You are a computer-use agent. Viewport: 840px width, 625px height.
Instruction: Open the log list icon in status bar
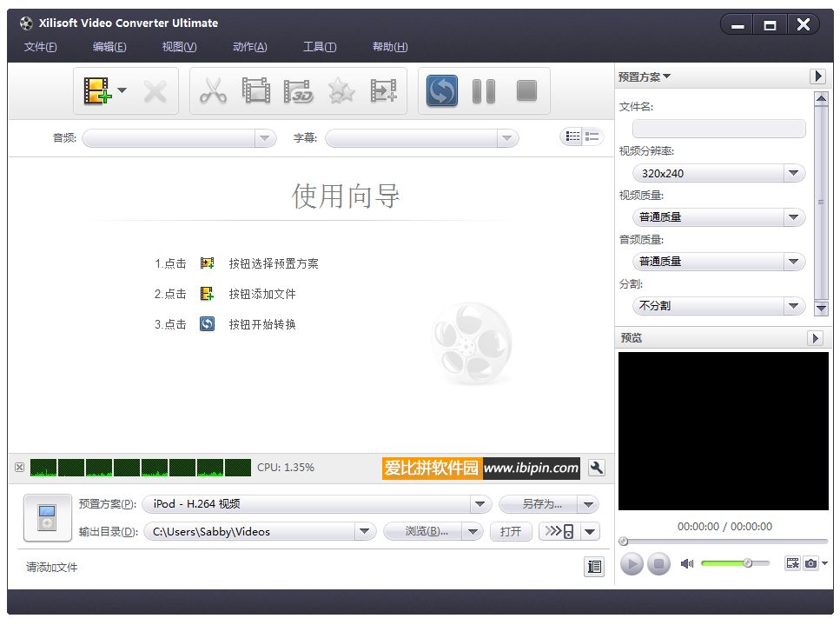pos(594,567)
